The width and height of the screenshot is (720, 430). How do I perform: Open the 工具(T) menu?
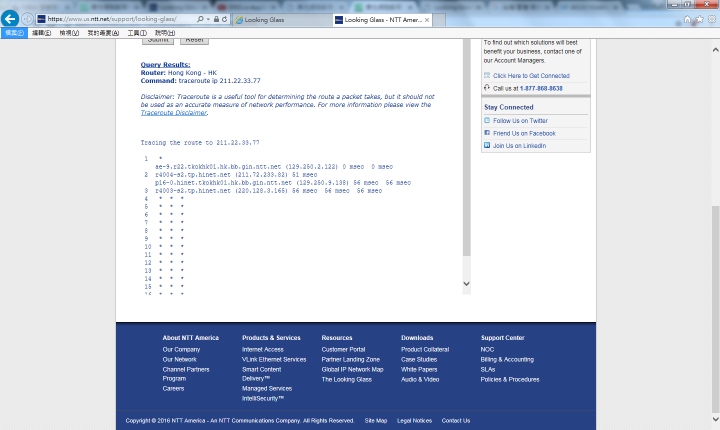137,33
